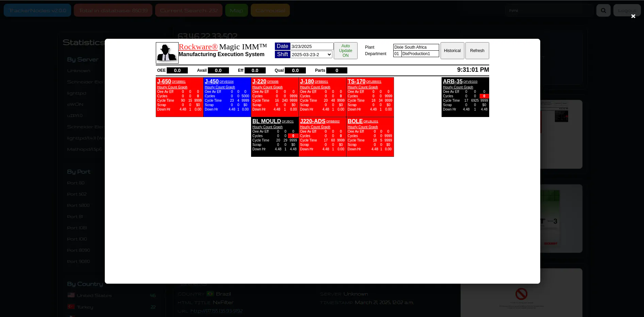Click the Avail value box
644x317 pixels.
point(218,70)
